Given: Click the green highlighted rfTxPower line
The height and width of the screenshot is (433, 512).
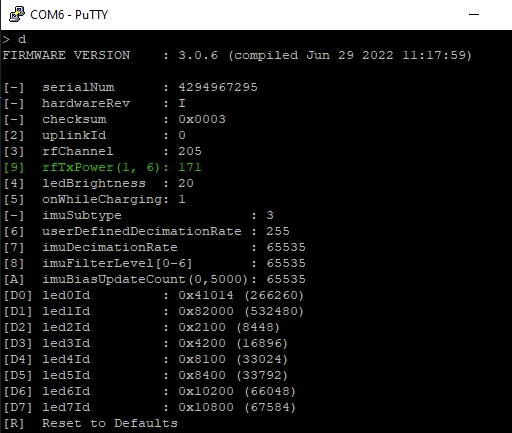Looking at the screenshot, I should pos(102,167).
